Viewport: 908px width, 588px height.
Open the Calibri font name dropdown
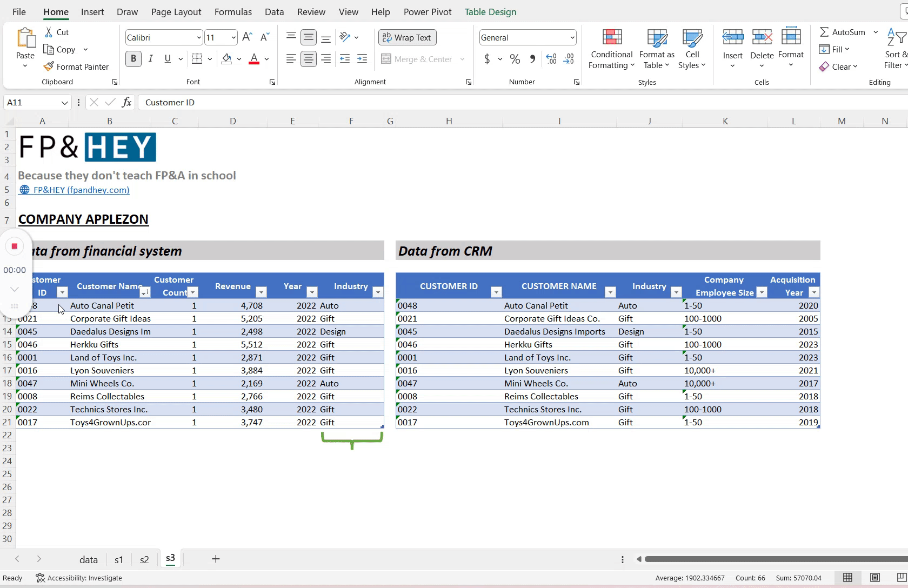coord(199,37)
